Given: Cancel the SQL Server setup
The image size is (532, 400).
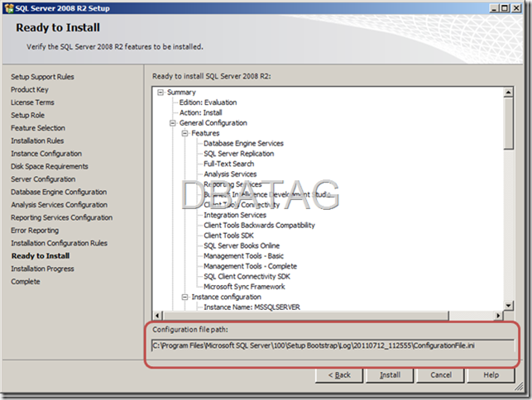Looking at the screenshot, I should (441, 375).
